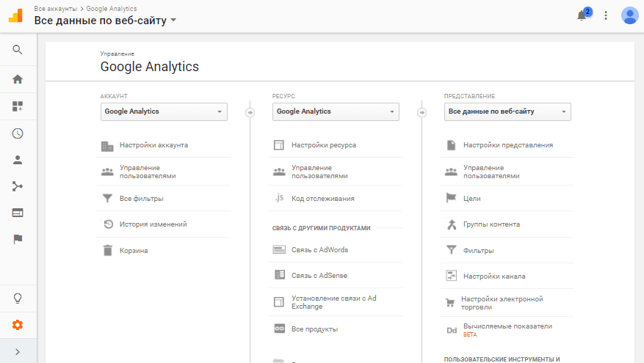Open Conversions flag icon in the sidebar
The image size is (644, 363).
coord(18,239)
